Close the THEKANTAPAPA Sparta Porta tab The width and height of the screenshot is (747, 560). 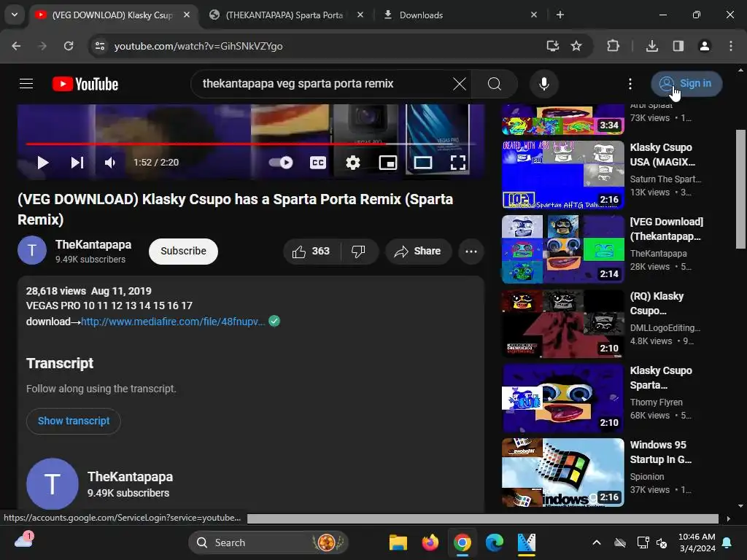pyautogui.click(x=360, y=15)
